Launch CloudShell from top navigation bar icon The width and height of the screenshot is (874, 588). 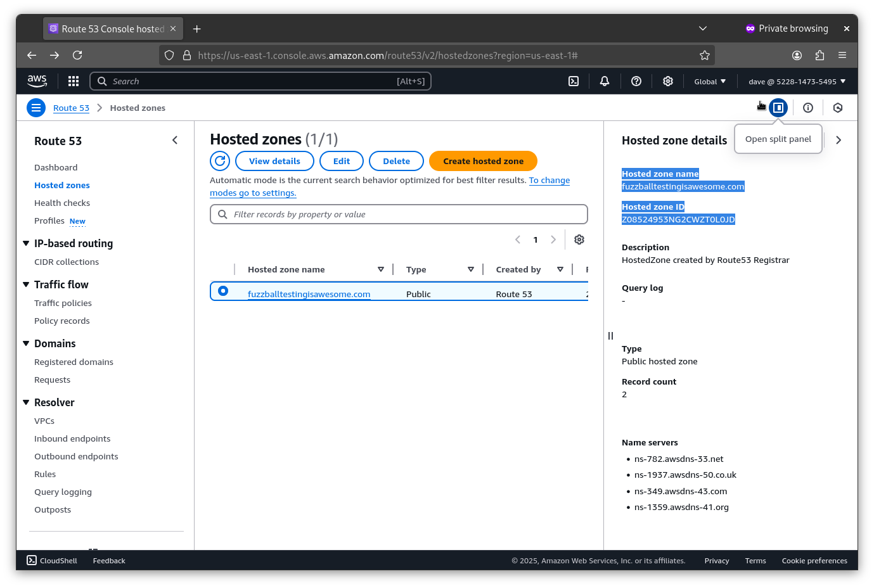(574, 81)
